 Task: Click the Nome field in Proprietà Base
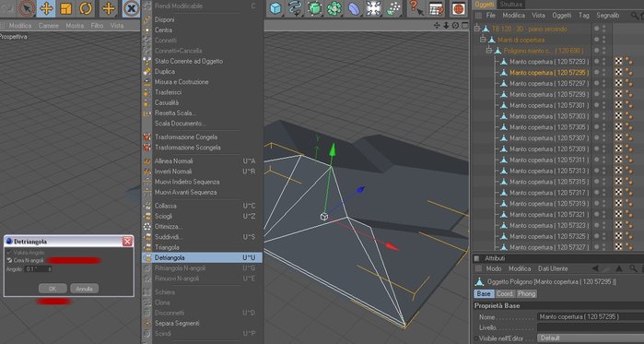tap(591, 317)
